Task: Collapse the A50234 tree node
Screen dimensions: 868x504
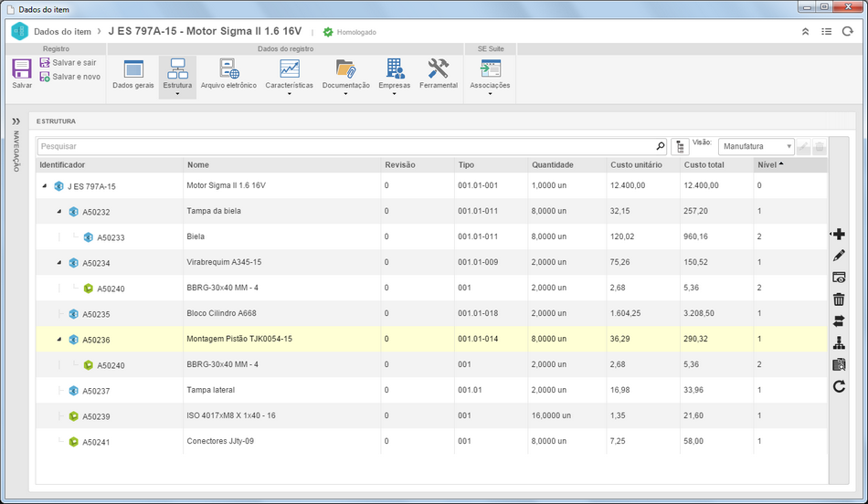Action: pyautogui.click(x=59, y=262)
